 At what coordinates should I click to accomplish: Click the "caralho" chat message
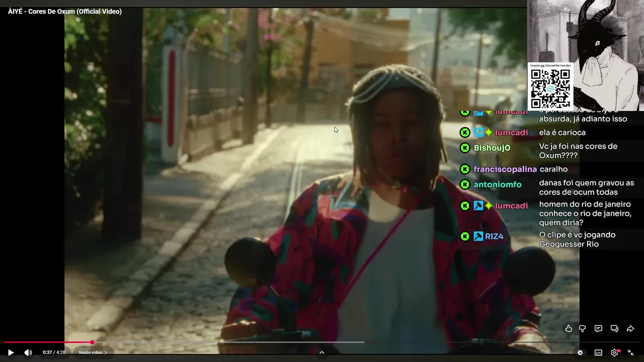coord(553,169)
